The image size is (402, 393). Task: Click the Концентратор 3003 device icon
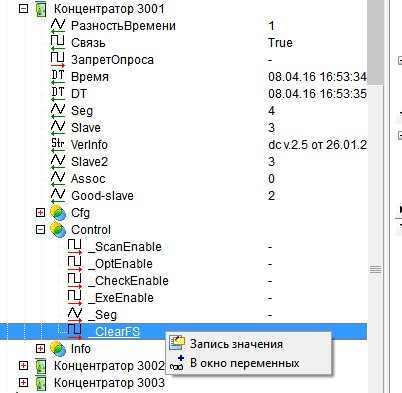click(41, 383)
